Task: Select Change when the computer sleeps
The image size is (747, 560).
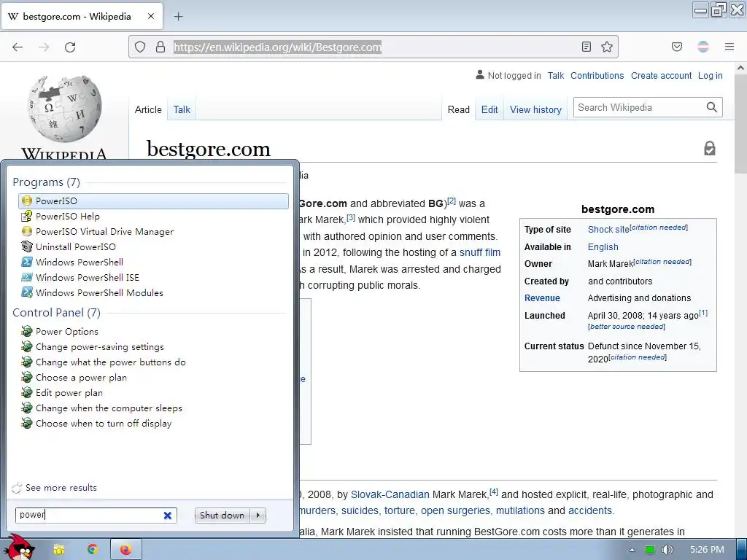Action: pyautogui.click(x=153, y=408)
